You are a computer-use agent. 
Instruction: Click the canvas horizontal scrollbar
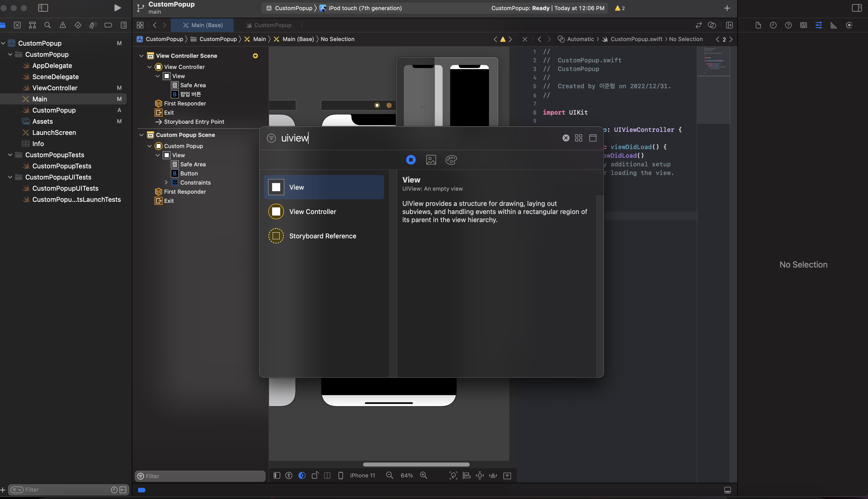click(x=416, y=464)
